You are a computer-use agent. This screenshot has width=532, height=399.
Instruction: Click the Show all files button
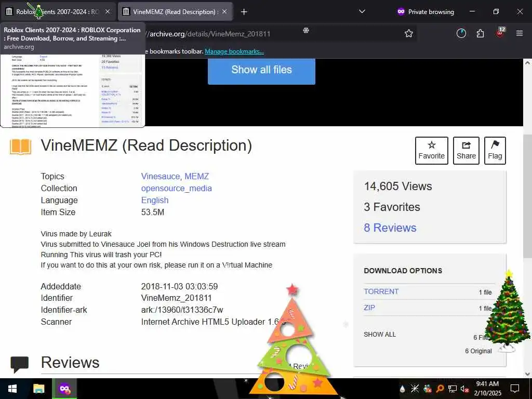click(x=261, y=70)
